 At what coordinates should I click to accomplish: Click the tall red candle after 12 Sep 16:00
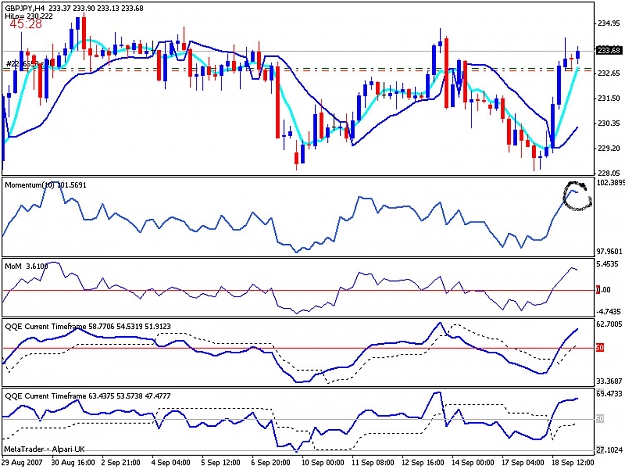pyautogui.click(x=446, y=73)
